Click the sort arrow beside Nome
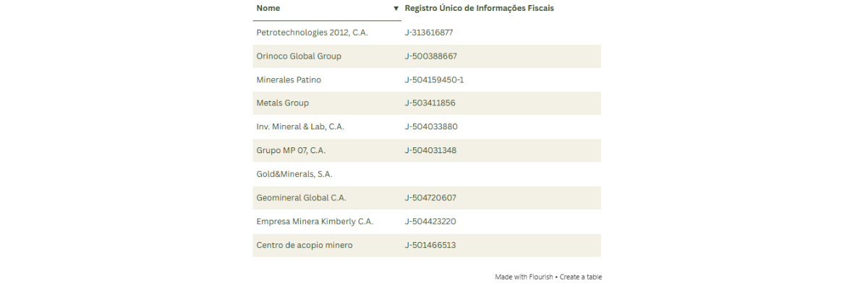The image size is (868, 289). click(x=396, y=9)
